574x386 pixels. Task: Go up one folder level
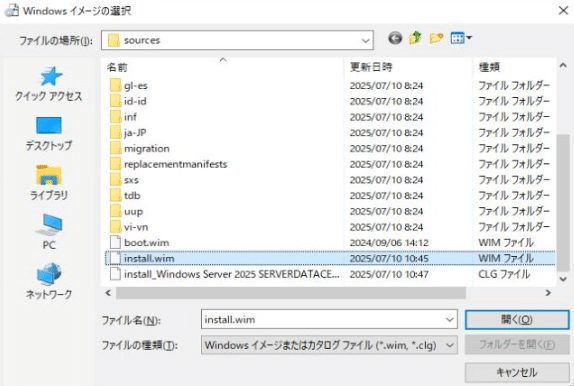tap(415, 38)
